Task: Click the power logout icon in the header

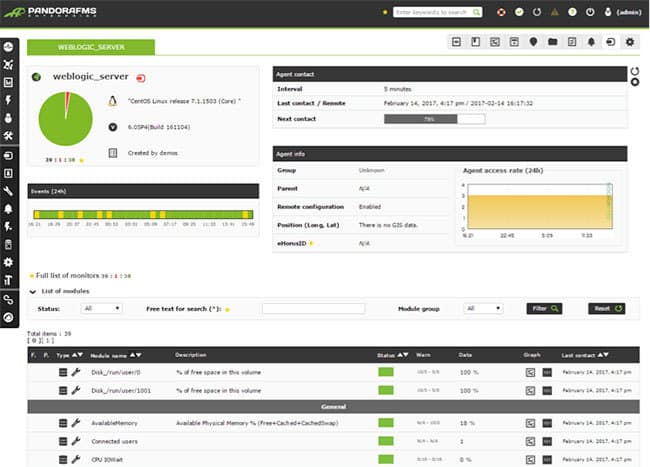Action: tap(590, 12)
